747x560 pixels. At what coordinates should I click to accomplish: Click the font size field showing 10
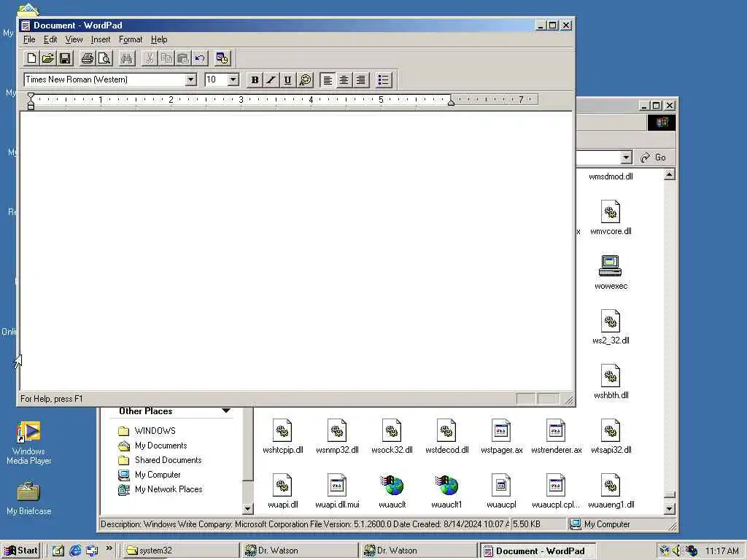click(216, 79)
